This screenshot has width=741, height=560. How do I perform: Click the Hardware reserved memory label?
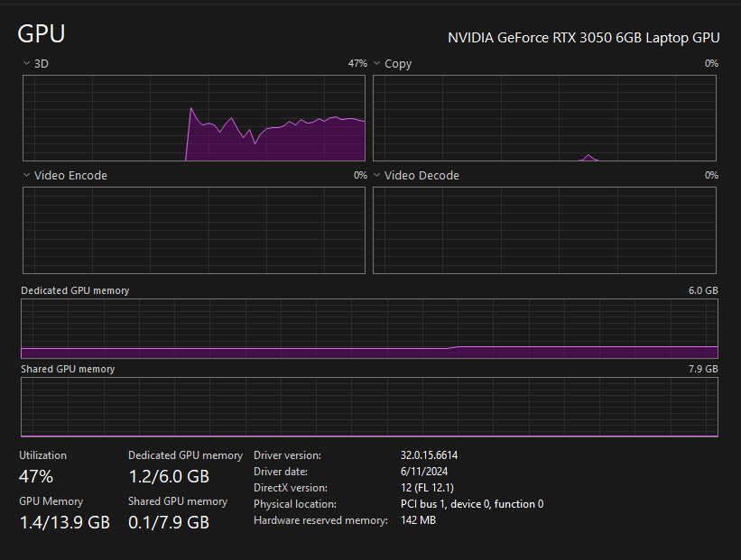coord(320,519)
